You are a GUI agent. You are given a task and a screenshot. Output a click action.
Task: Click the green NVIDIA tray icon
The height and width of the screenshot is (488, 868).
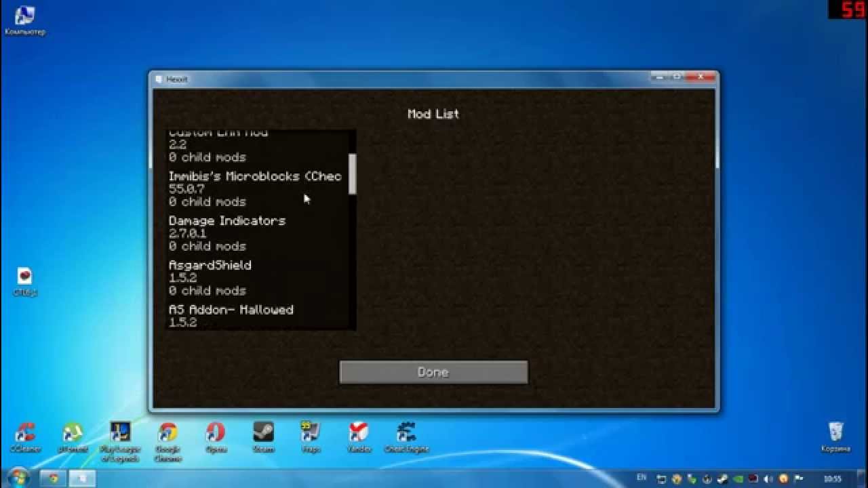coord(738,479)
